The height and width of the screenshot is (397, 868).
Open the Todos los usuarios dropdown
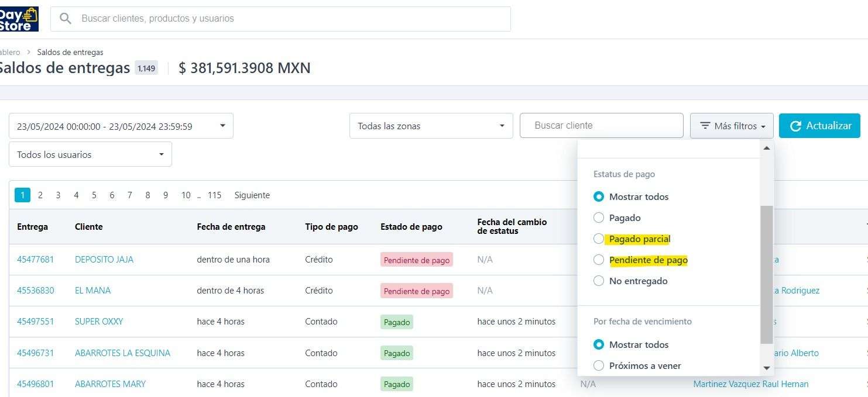90,154
